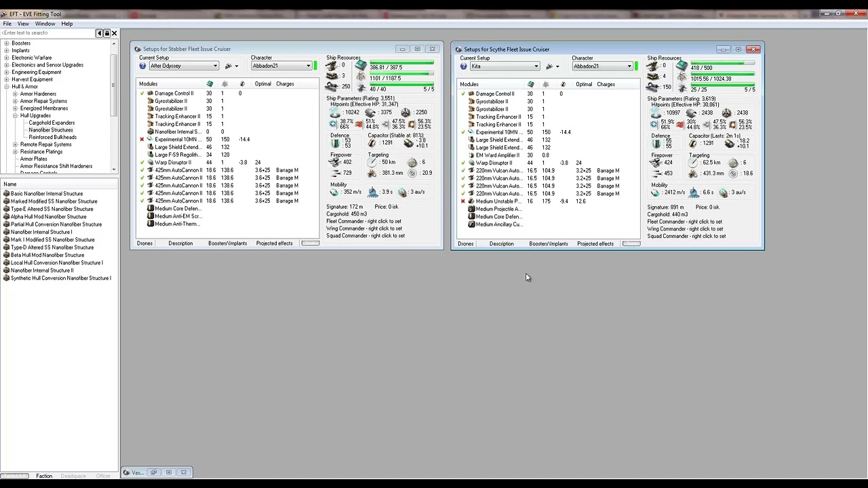The height and width of the screenshot is (488, 868).
Task: Open Current Setup dropdown in Stabber window
Action: pos(184,66)
